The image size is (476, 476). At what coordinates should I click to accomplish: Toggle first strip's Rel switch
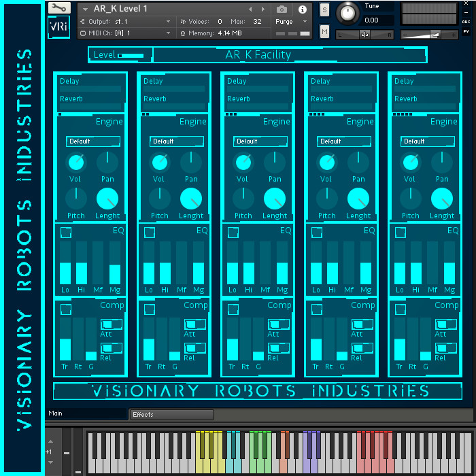click(112, 348)
